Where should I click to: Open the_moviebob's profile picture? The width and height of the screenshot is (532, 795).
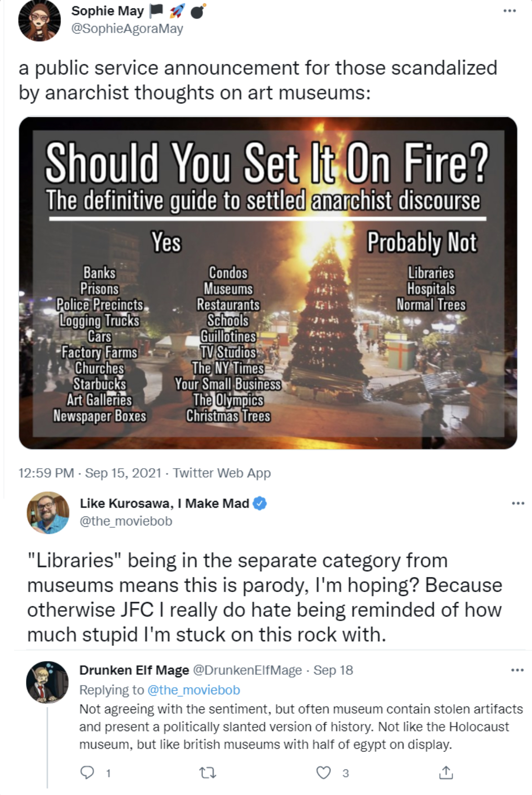pyautogui.click(x=48, y=513)
